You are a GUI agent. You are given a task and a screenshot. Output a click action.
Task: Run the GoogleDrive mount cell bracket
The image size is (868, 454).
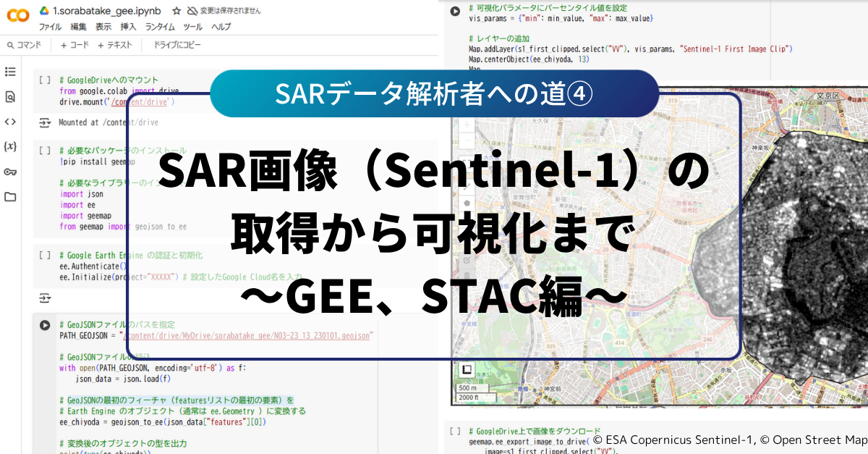point(45,80)
